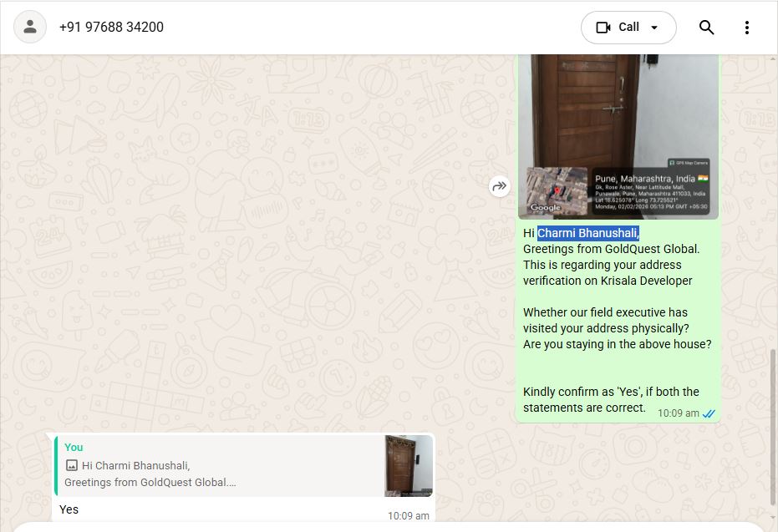This screenshot has width=778, height=532.
Task: Click the highlighted name Charmi Bhanushali
Action: click(588, 233)
